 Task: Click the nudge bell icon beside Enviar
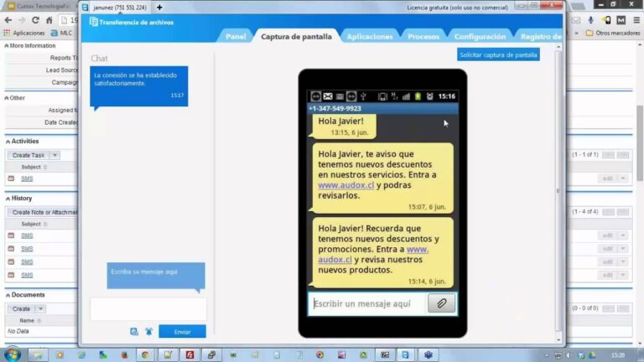tap(148, 331)
